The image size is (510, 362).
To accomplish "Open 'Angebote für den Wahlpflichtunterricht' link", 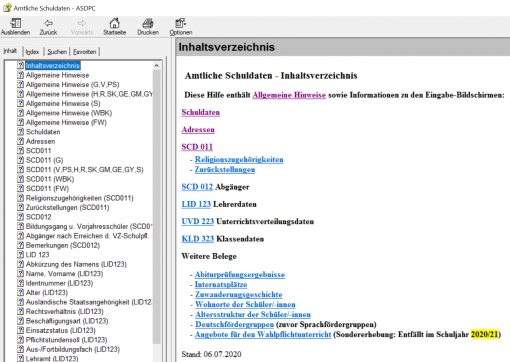I will pos(263,334).
